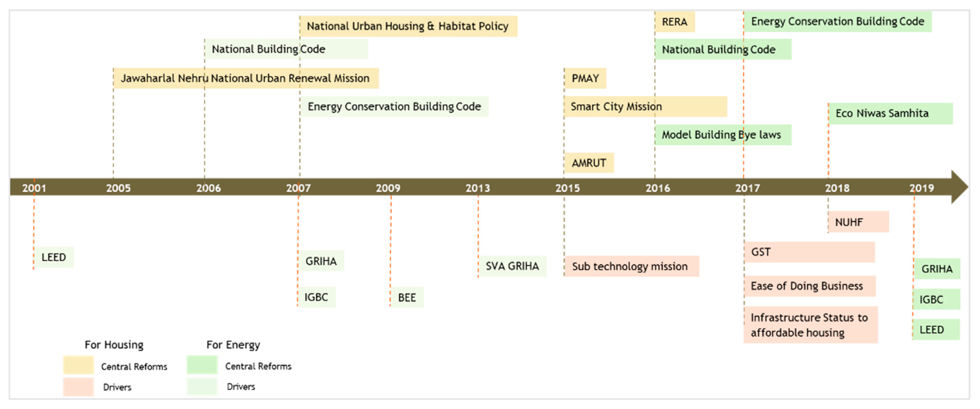Click the 2009 year marker
The width and height of the screenshot is (980, 409).
pyautogui.click(x=388, y=188)
